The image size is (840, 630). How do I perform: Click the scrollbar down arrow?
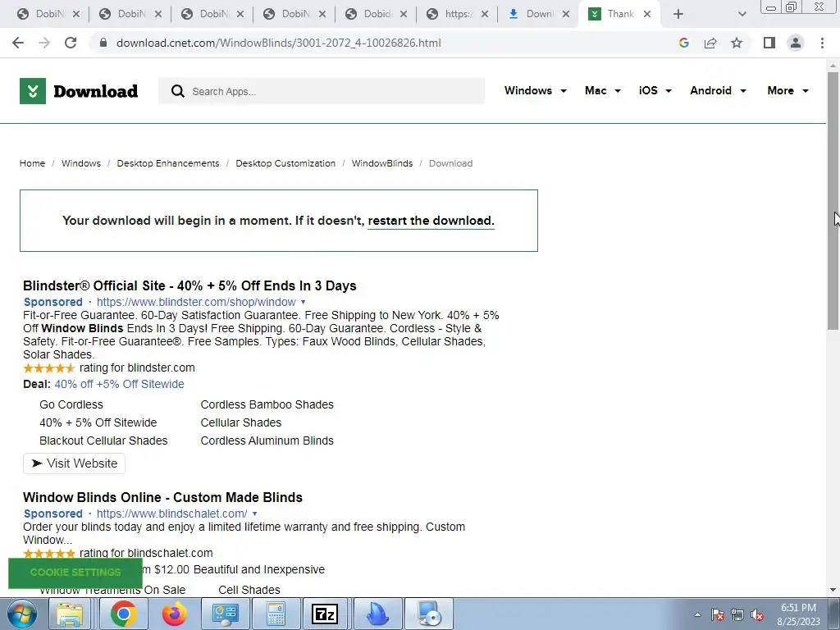coord(833,591)
